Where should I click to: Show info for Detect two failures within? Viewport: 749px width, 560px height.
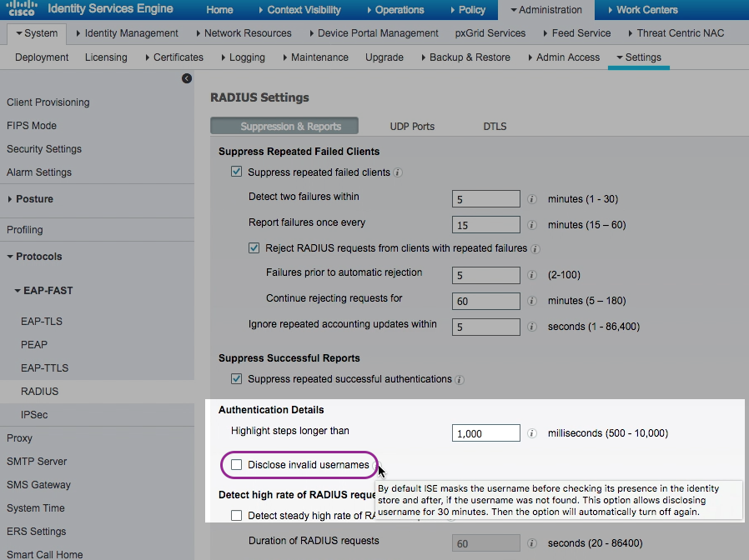pos(531,199)
